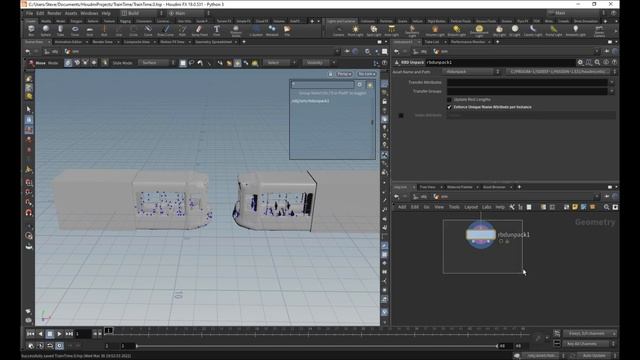Image resolution: width=640 pixels, height=360 pixels.
Task: Open the Windows menu
Action: click(x=89, y=13)
